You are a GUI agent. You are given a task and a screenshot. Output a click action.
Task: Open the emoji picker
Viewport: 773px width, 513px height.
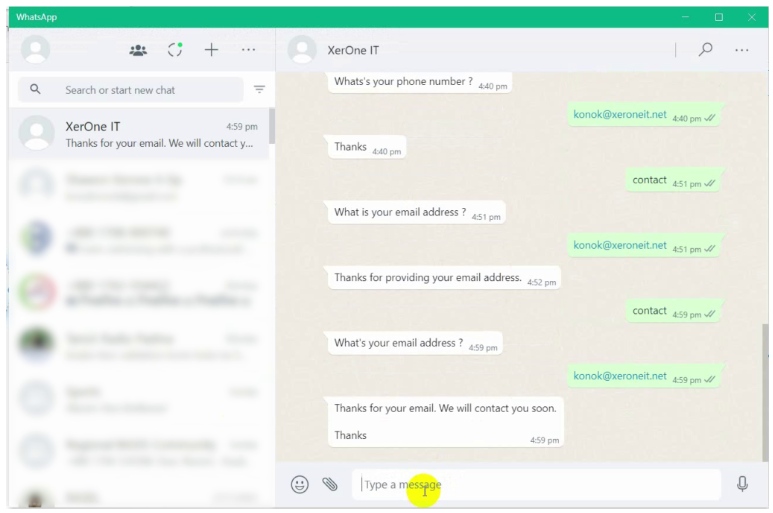(300, 484)
